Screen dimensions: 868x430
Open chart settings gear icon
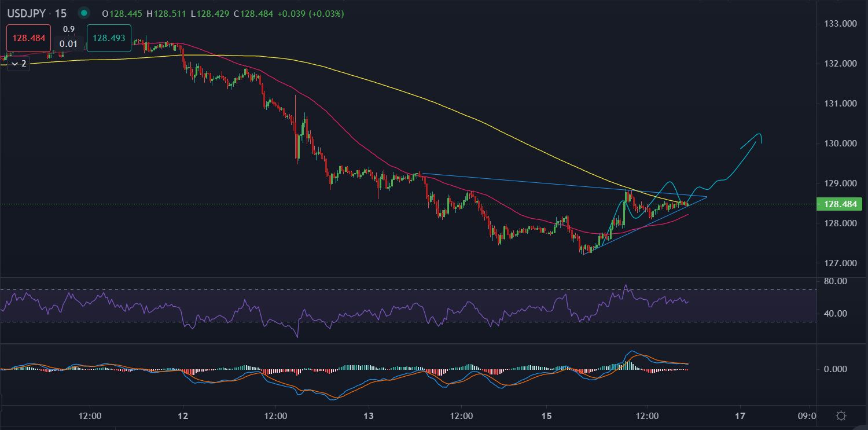[841, 416]
